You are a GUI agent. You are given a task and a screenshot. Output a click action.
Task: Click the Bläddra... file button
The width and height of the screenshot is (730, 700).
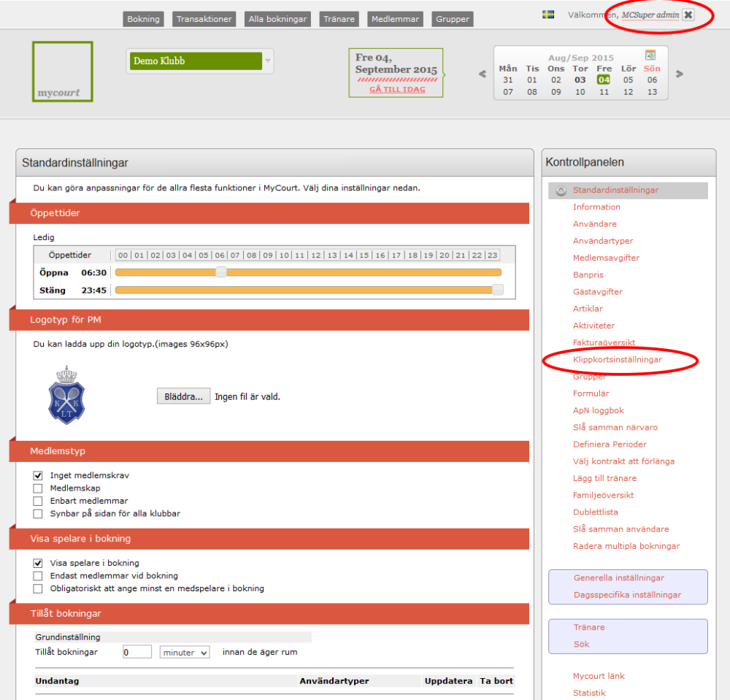(183, 396)
